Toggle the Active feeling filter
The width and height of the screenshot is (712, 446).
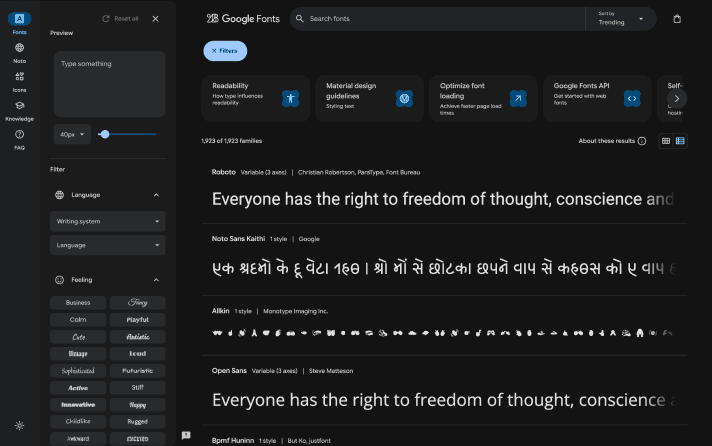(x=78, y=388)
